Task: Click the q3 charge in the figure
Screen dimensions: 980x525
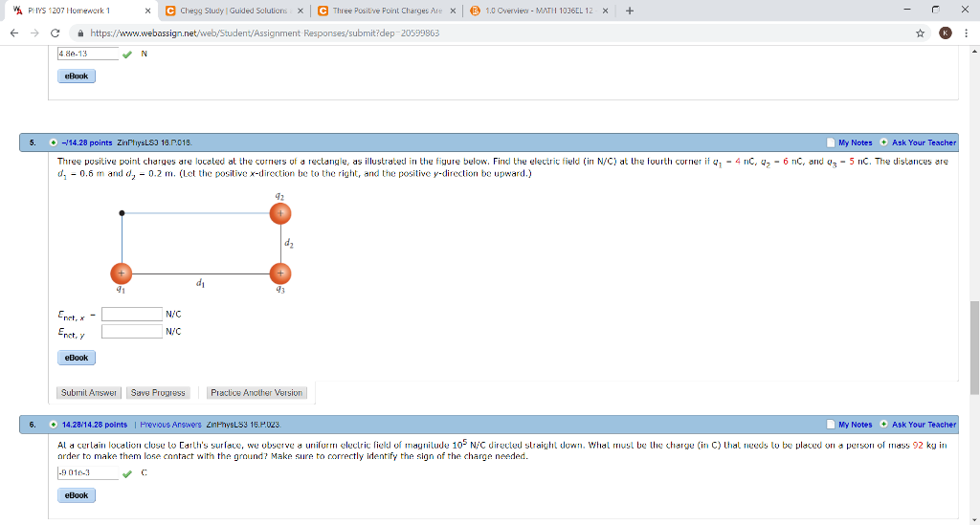Action: tap(280, 273)
